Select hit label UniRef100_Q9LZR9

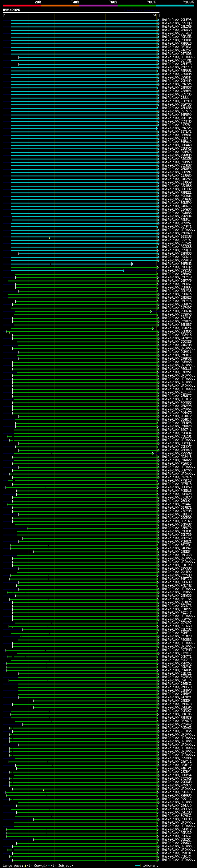pos(177,26)
